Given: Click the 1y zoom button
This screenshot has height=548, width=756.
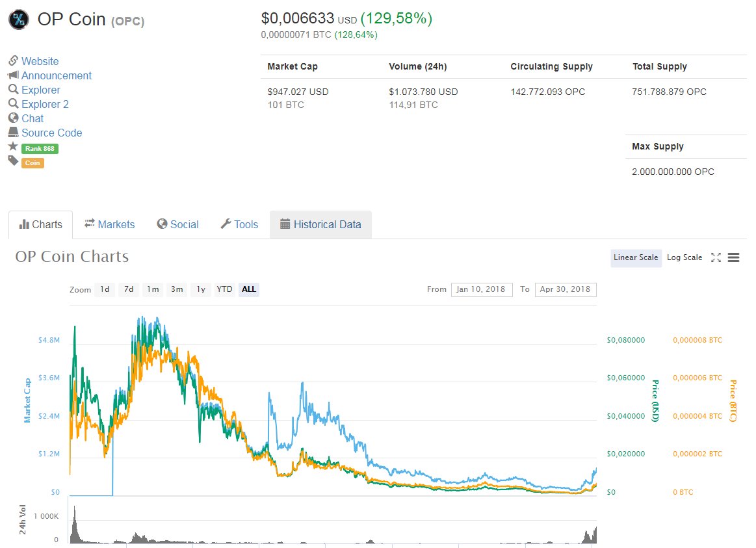Looking at the screenshot, I should (200, 289).
